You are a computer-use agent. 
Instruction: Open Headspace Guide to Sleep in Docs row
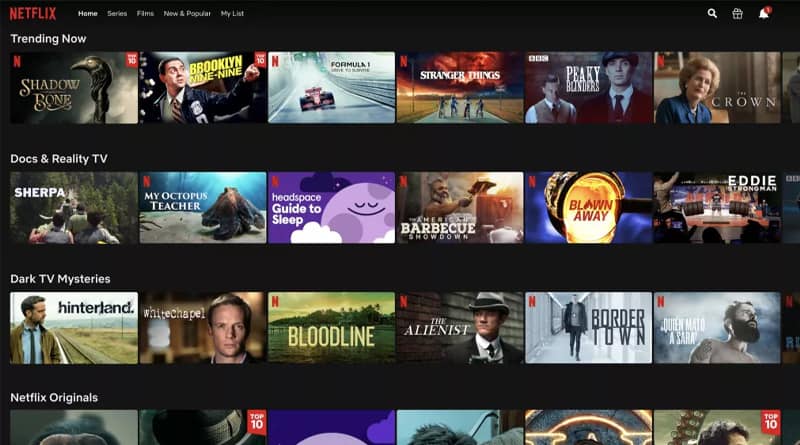tap(332, 208)
